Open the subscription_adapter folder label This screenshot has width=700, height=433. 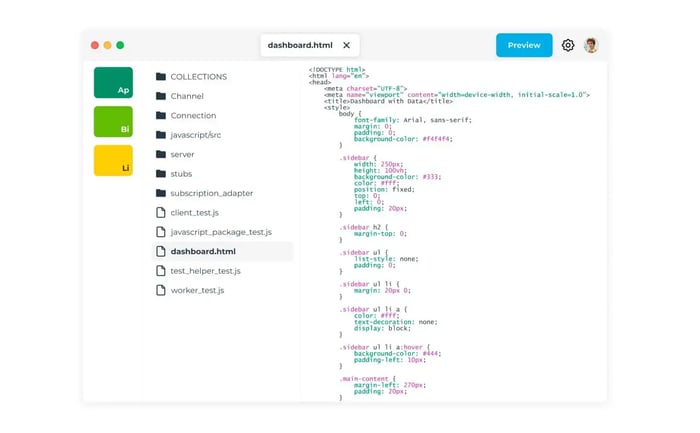(212, 193)
